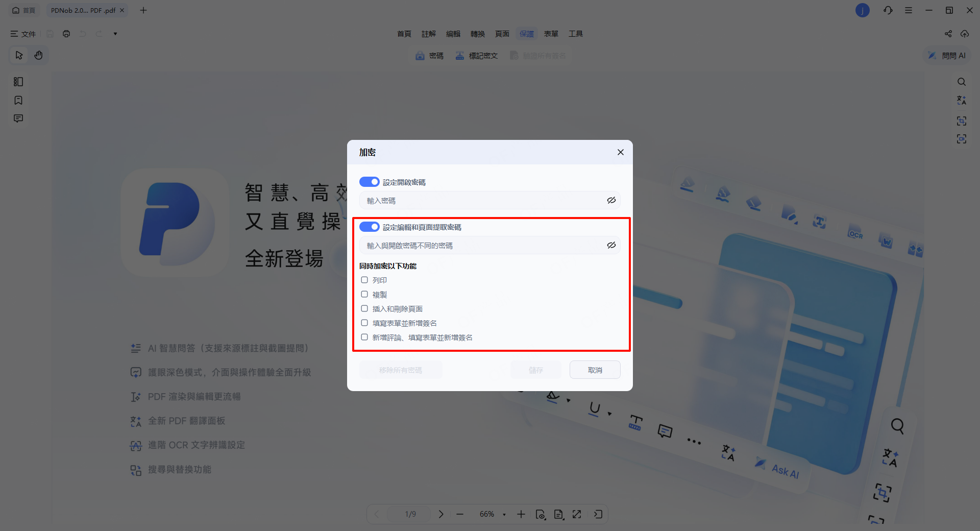Screen dimensions: 980x531
Task: Switch to the 表單 ribbon tab
Action: 551,34
